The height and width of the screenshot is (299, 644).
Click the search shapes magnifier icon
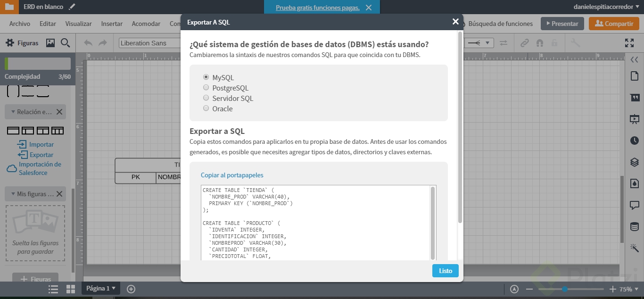click(x=66, y=43)
